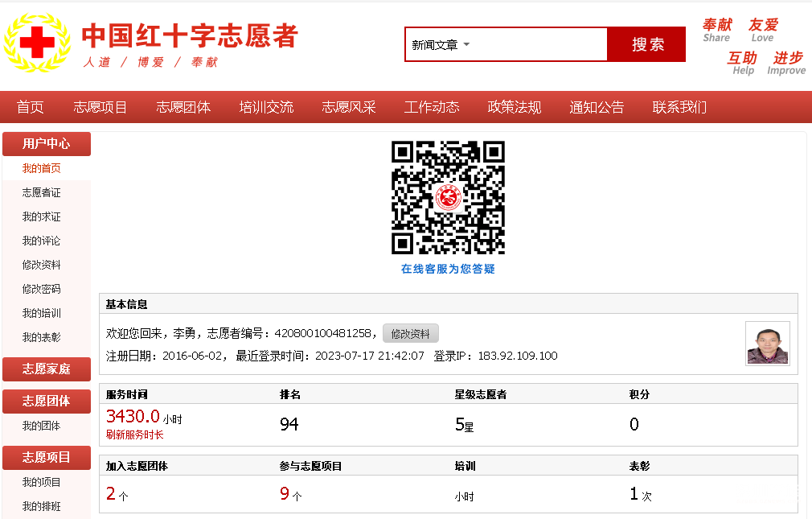Open 志愿风采 in the navigation bar
Image resolution: width=812 pixels, height=519 pixels.
[349, 107]
